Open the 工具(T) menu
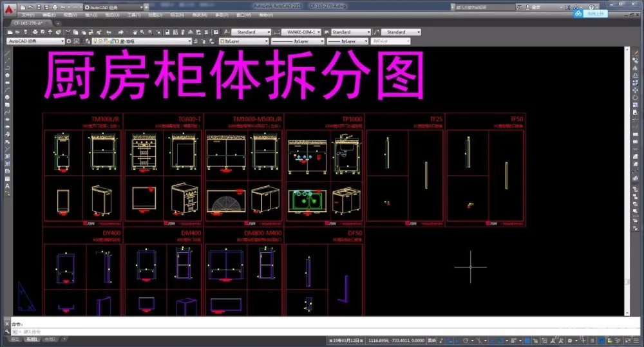Viewport: 644px width, 347px height. 134,15
